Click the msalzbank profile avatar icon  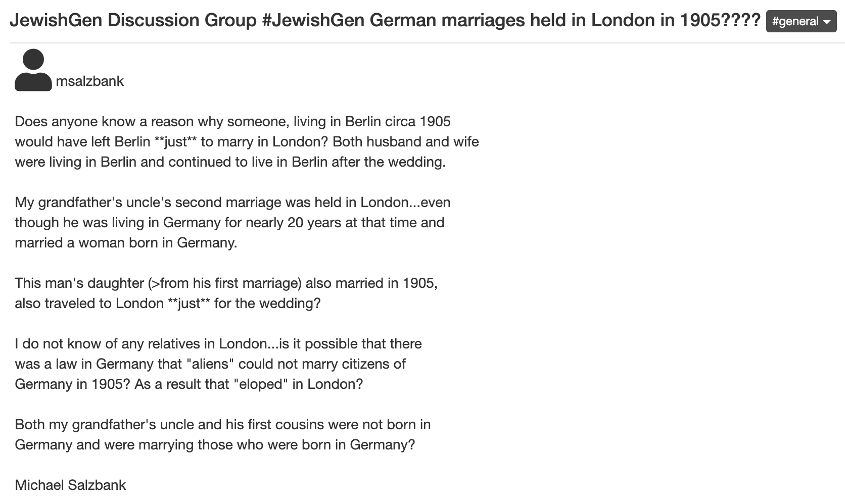pos(33,70)
